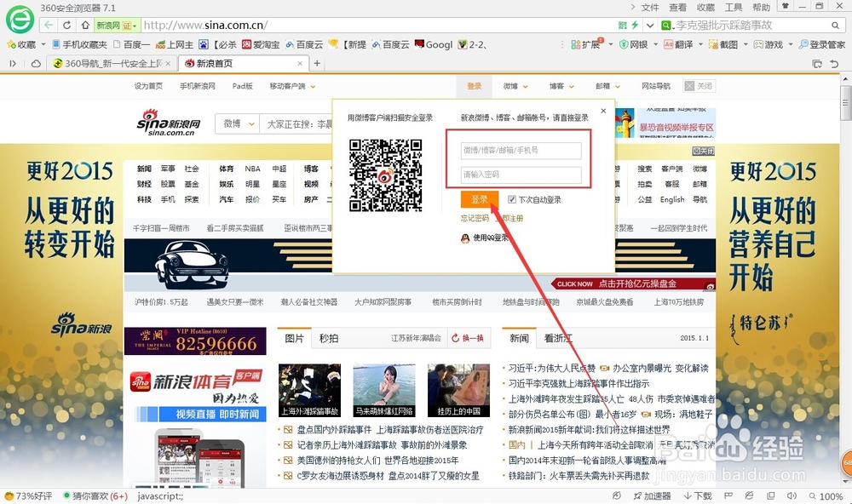Open Googl bookmark in bookmarks bar
Viewport: 852px width, 504px height.
pyautogui.click(x=434, y=44)
